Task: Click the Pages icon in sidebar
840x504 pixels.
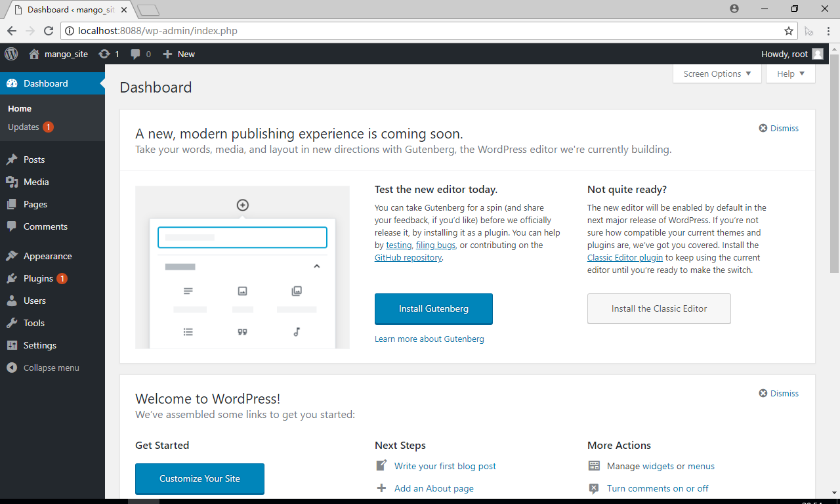Action: [12, 204]
